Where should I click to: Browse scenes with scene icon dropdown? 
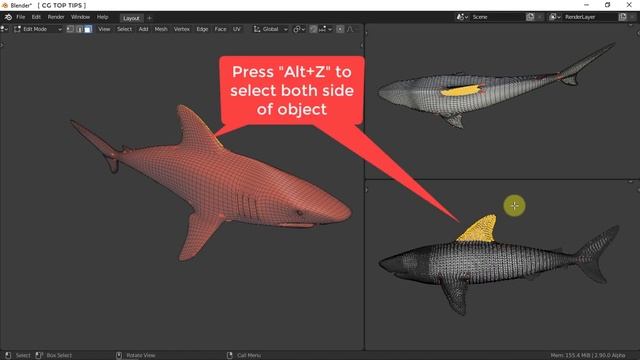pos(462,17)
